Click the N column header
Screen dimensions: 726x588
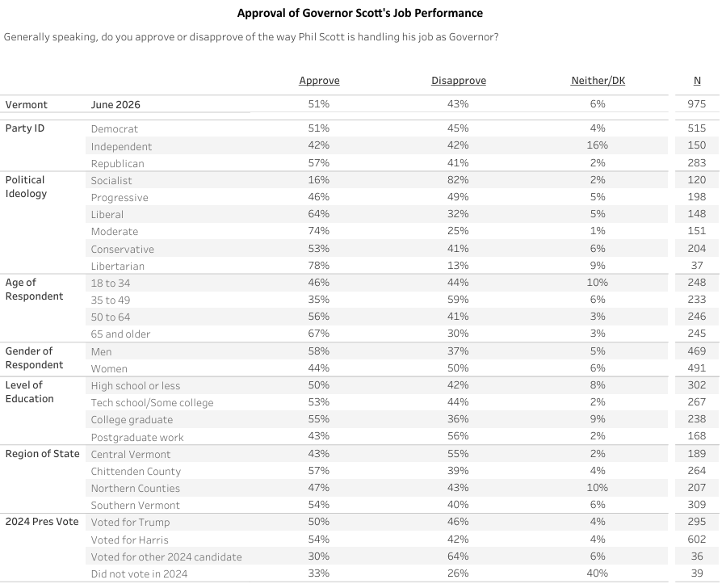[x=697, y=81]
